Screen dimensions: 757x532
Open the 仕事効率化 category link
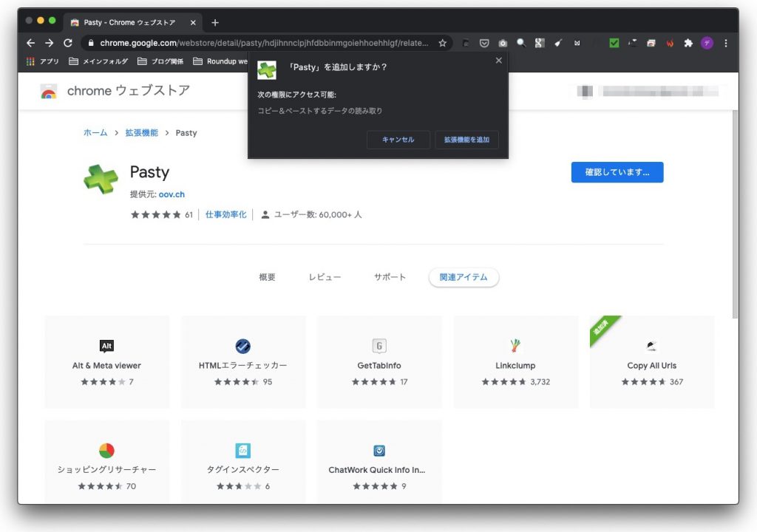coord(226,214)
